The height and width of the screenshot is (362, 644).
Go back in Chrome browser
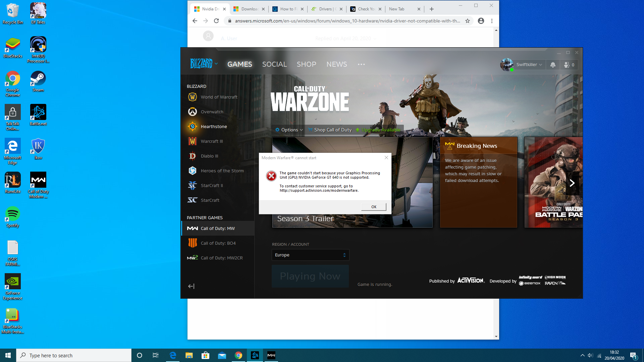195,21
